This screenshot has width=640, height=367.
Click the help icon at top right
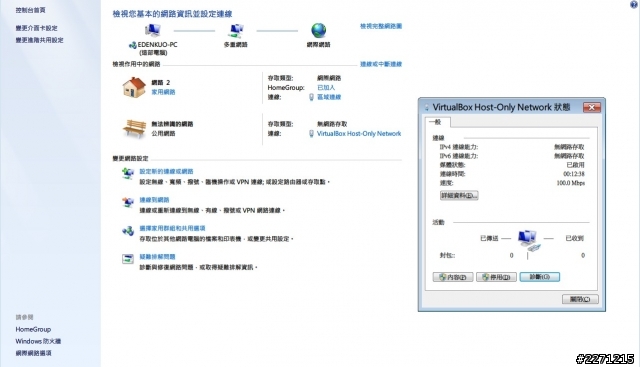point(634,4)
